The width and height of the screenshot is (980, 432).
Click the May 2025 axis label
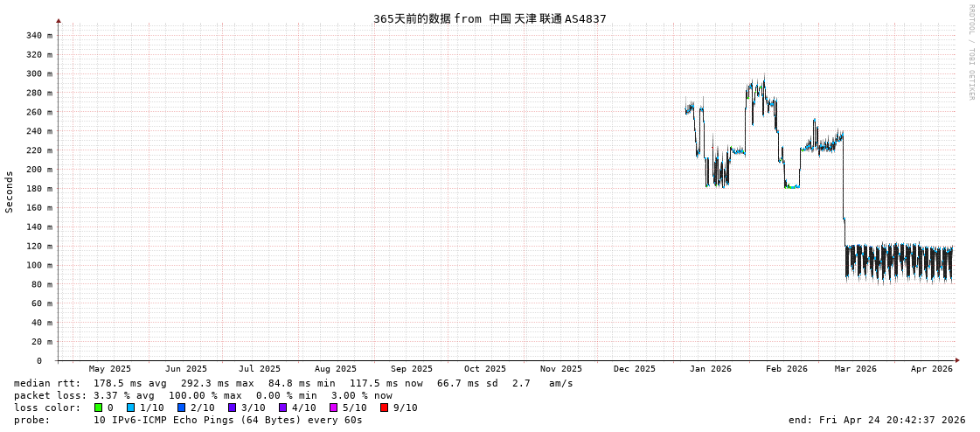pyautogui.click(x=109, y=369)
